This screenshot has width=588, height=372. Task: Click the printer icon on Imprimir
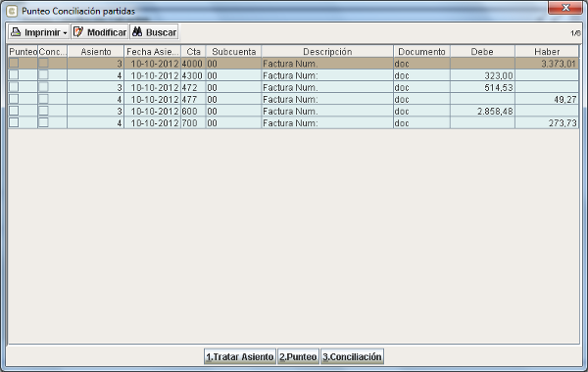point(16,32)
